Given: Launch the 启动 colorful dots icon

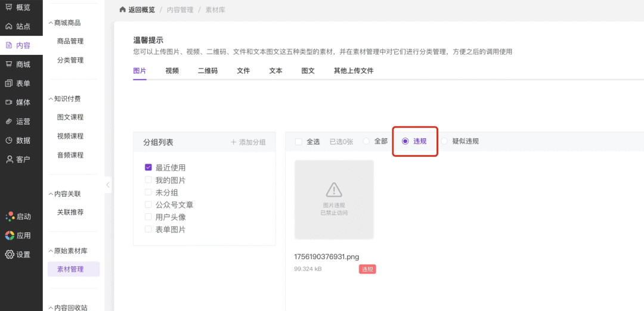Looking at the screenshot, I should pos(10,216).
